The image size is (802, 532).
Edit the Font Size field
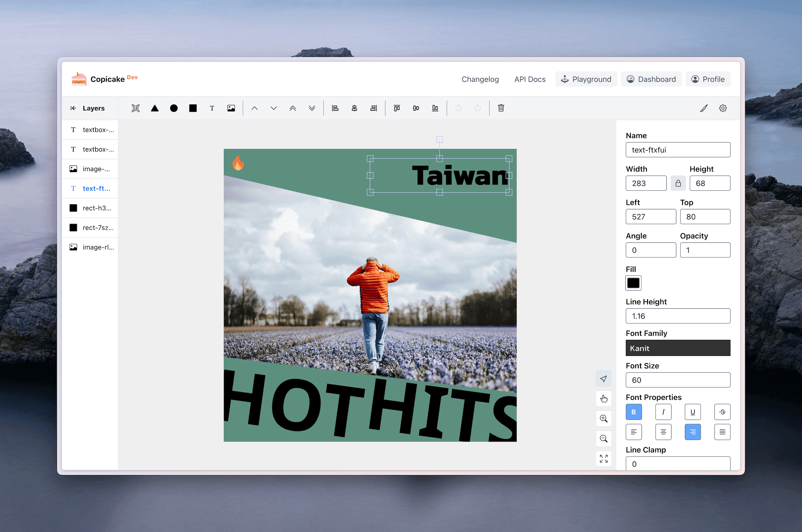678,380
